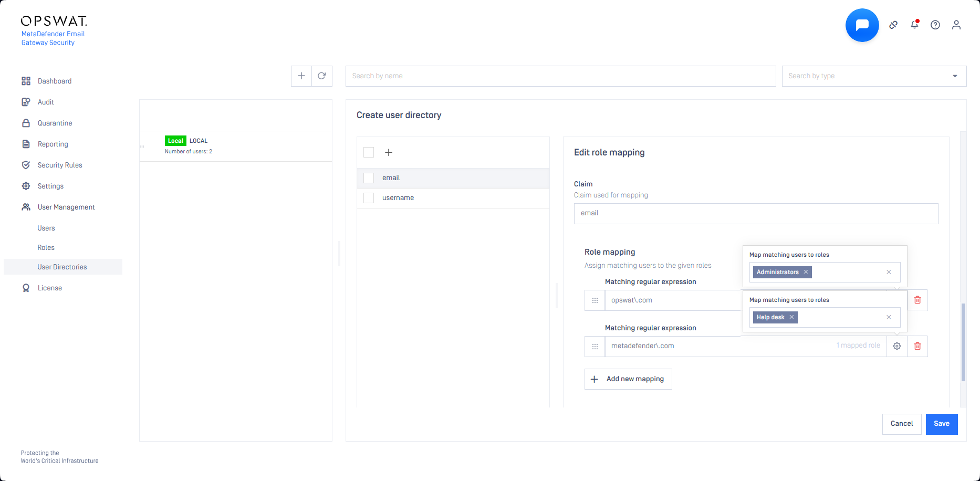The width and height of the screenshot is (980, 481).
Task: Remove the Administrators role tag
Action: pos(806,272)
